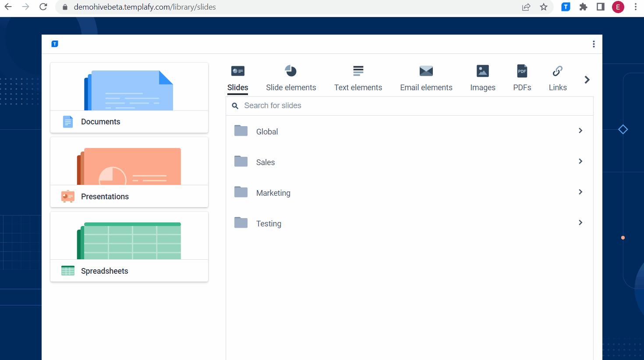Click the Images picture icon
This screenshot has height=360, width=644.
click(483, 71)
